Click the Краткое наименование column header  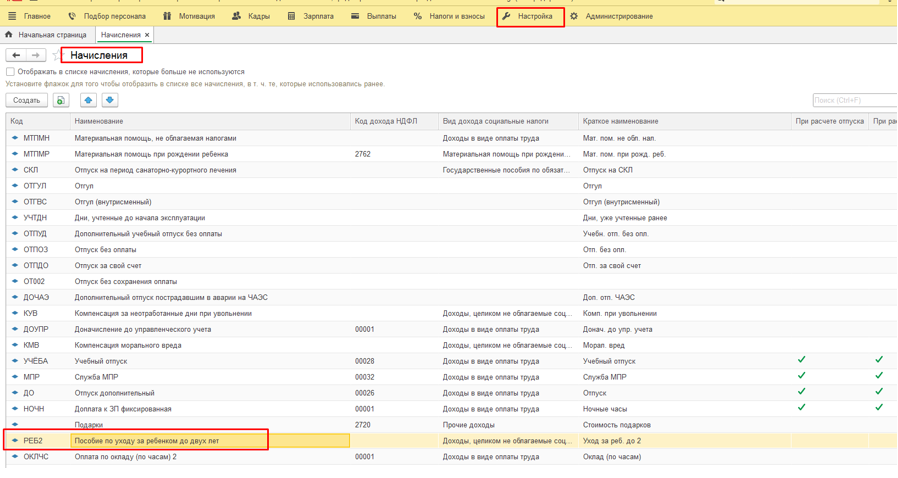click(x=684, y=121)
